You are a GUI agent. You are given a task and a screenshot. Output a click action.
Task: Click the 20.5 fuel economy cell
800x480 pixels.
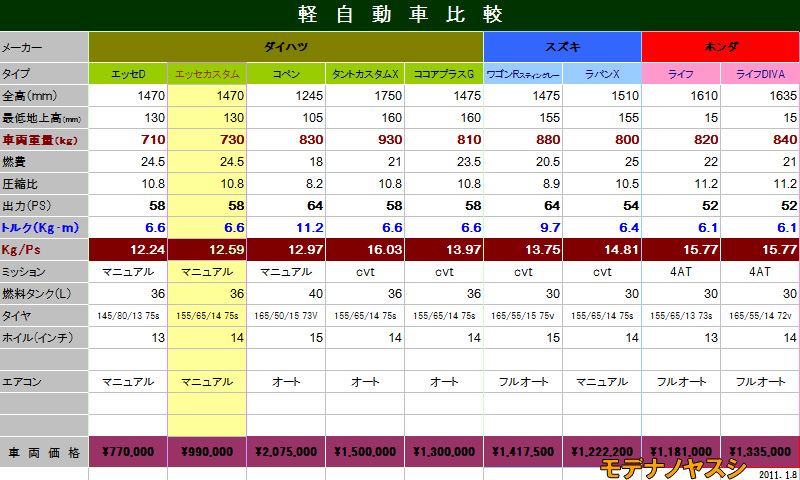[523, 162]
